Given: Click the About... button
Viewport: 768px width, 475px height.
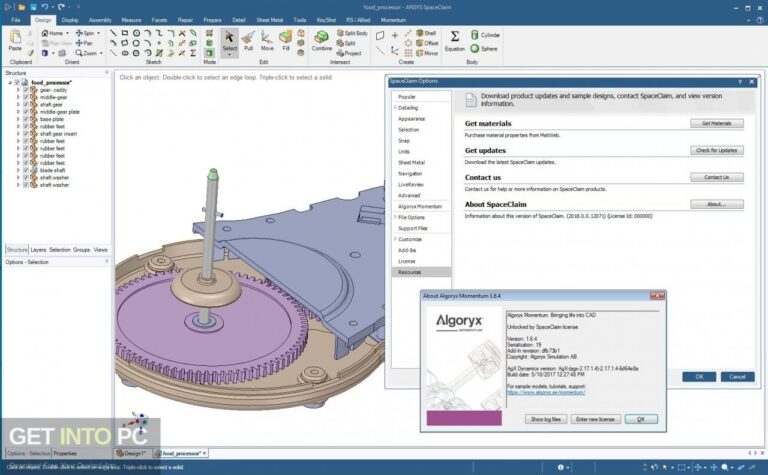Looking at the screenshot, I should [717, 204].
